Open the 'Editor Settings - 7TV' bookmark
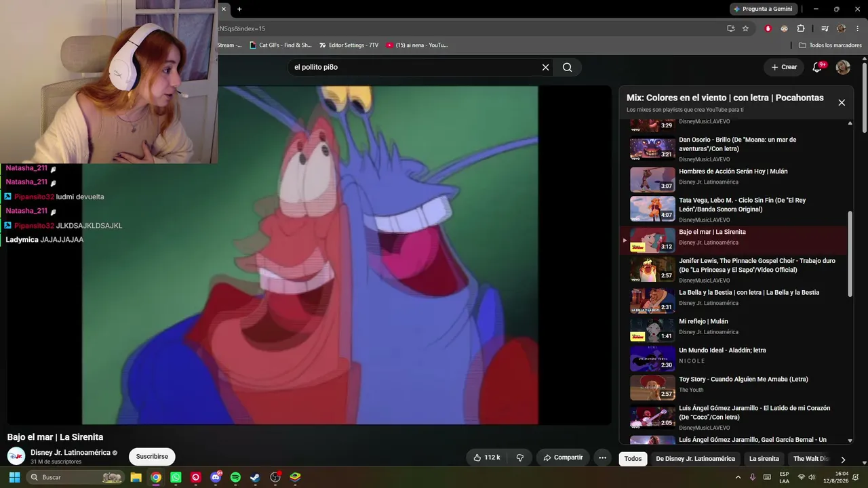 [349, 45]
